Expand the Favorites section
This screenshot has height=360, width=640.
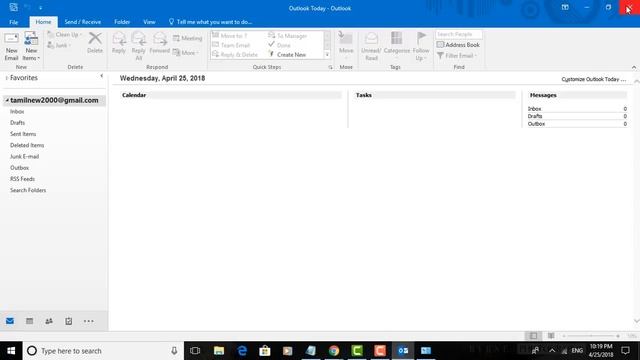click(x=6, y=78)
